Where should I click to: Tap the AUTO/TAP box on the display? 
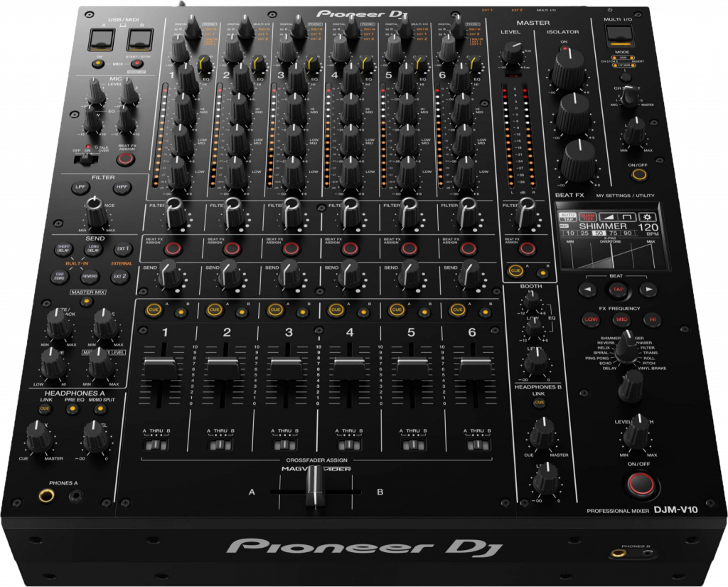567,217
